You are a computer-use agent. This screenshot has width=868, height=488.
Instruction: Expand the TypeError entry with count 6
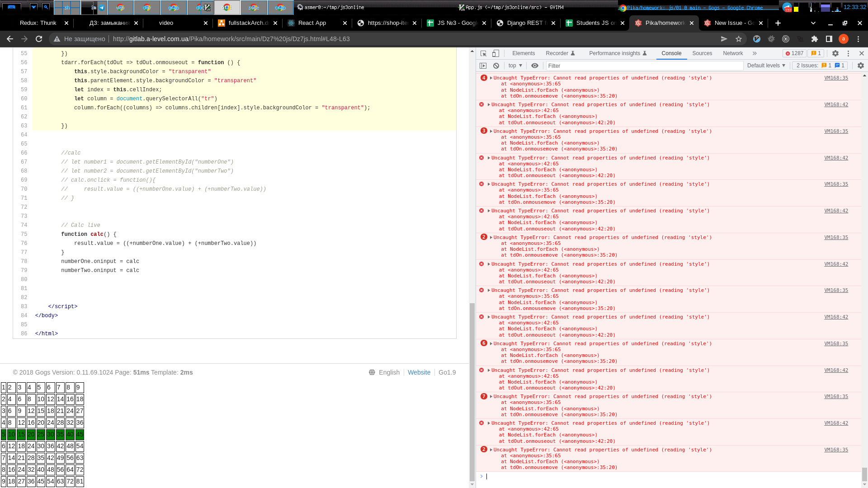[x=491, y=344]
